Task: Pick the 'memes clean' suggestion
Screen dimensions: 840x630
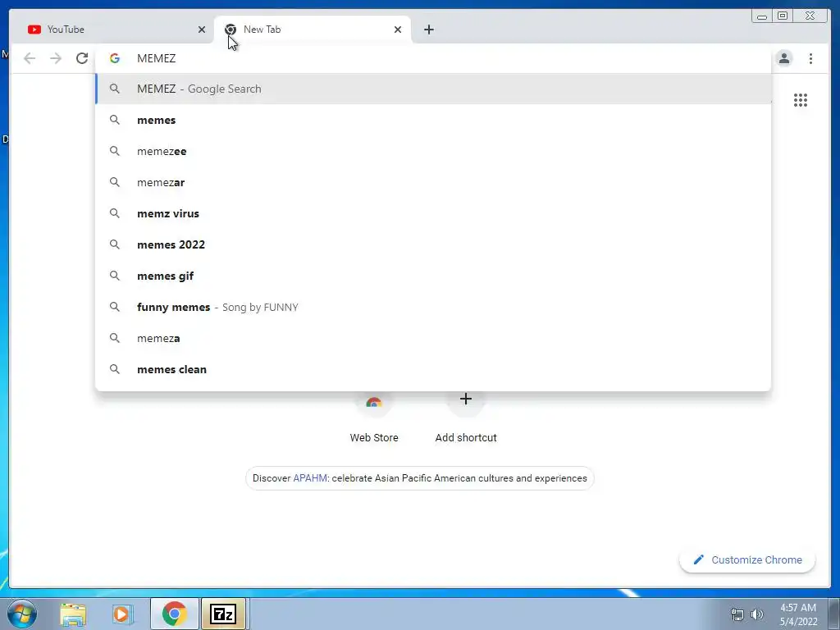Action: 433,369
